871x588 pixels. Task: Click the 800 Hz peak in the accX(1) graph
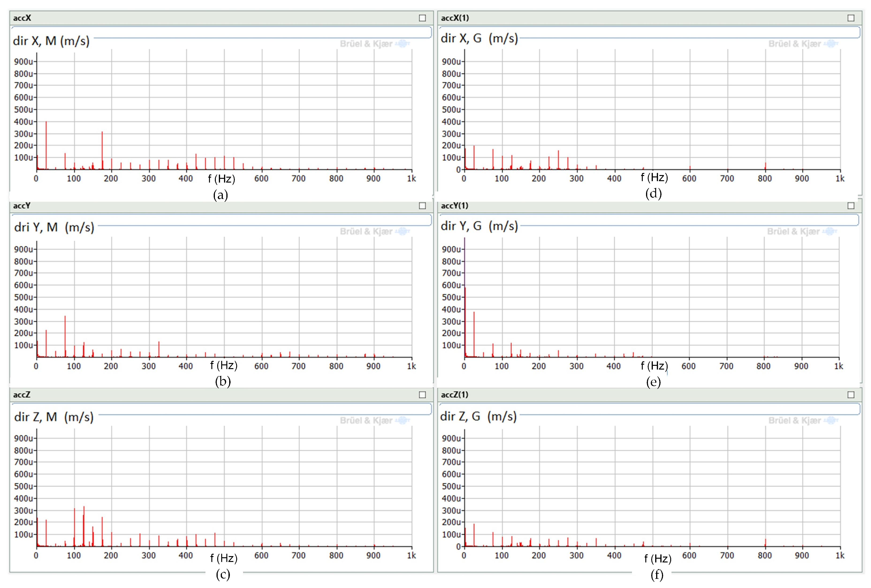pos(765,166)
